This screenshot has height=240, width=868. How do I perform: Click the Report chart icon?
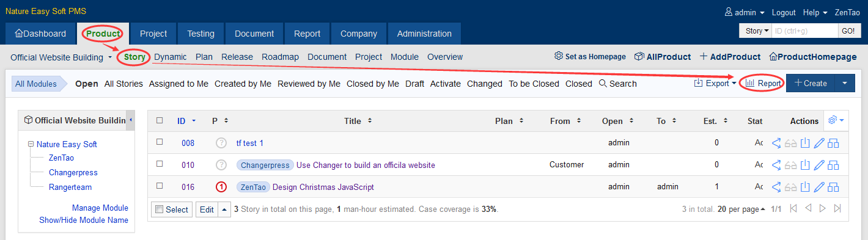pos(750,84)
